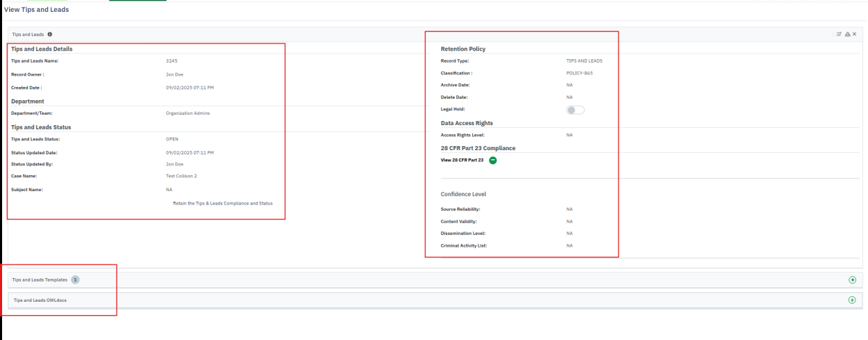This screenshot has width=868, height=340.
Task: Click the OPEN status value
Action: pos(172,139)
